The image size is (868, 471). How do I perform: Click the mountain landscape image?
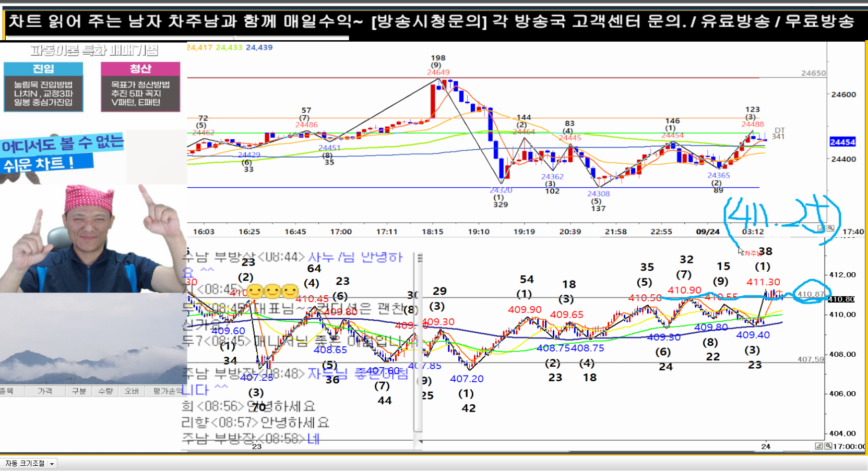point(93,339)
